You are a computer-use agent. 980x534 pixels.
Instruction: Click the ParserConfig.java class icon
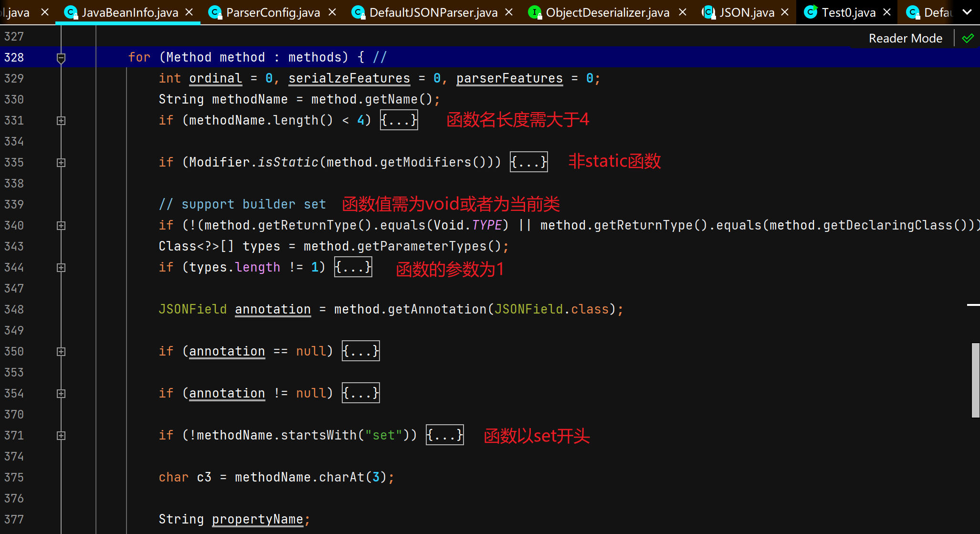point(215,12)
